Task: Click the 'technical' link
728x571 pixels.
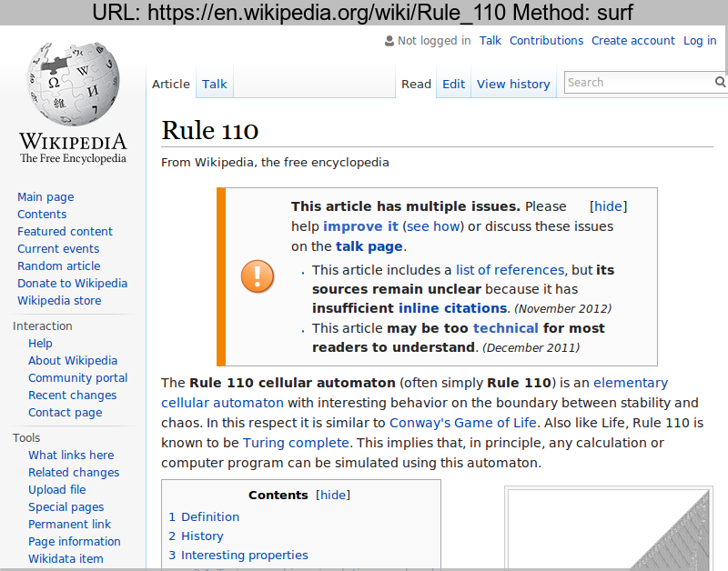Action: coord(505,328)
